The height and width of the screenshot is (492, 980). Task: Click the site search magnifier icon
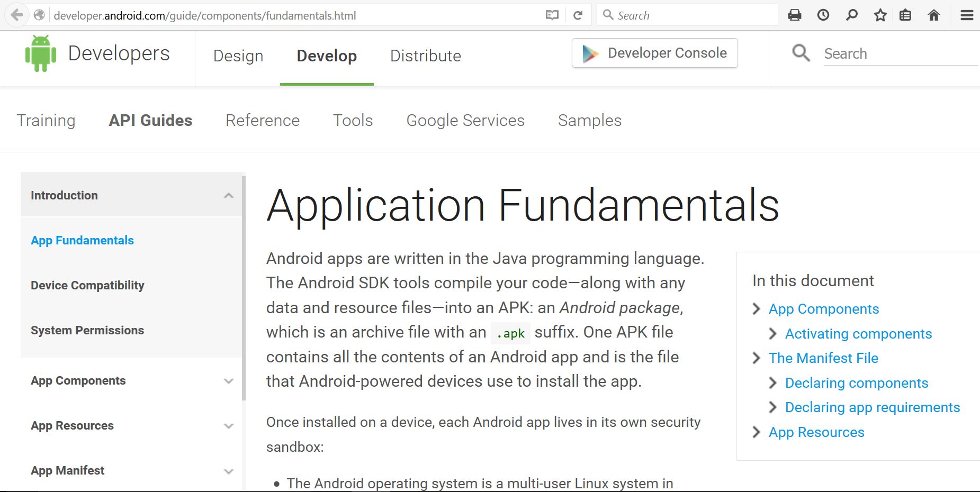pos(801,53)
